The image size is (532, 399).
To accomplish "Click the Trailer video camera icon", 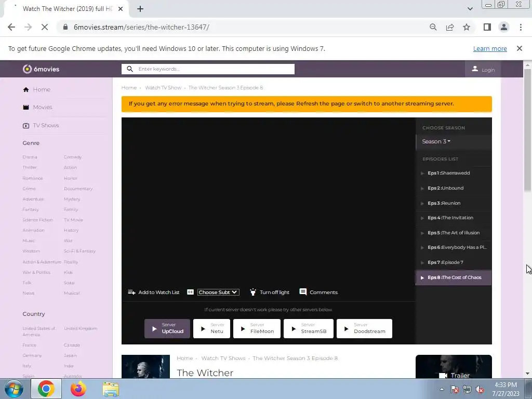I will tap(443, 375).
